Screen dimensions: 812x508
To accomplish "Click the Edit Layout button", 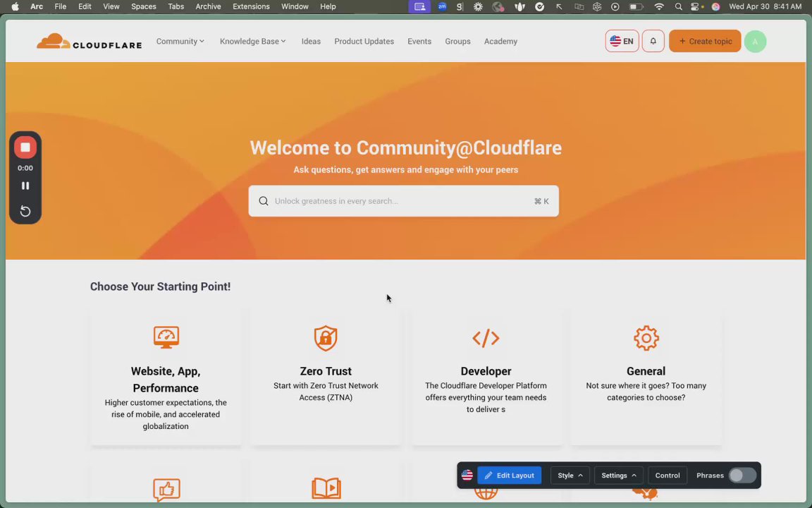I will 510,476.
